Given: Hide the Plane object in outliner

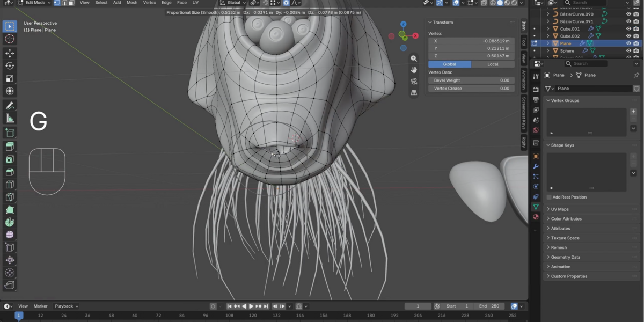Looking at the screenshot, I should [629, 43].
